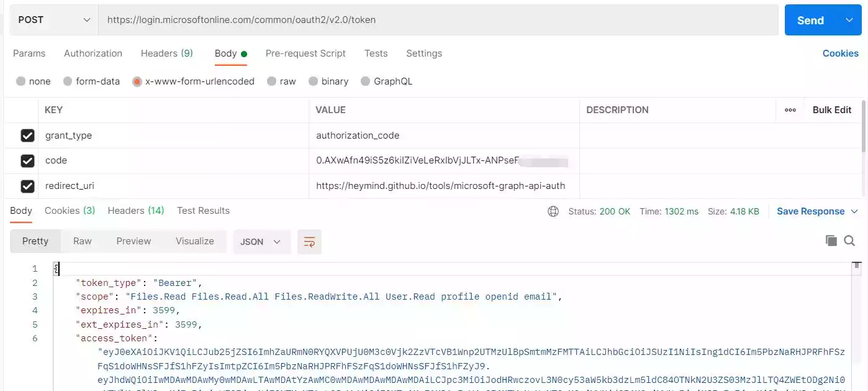This screenshot has width=868, height=391.
Task: Open the response Headers (14) tab
Action: [x=136, y=211]
